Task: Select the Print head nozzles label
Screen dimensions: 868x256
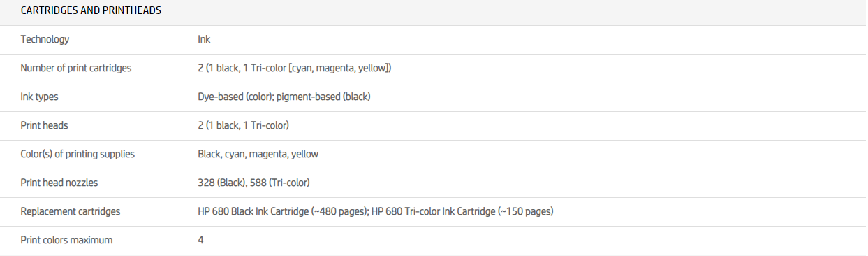Action: click(x=59, y=183)
